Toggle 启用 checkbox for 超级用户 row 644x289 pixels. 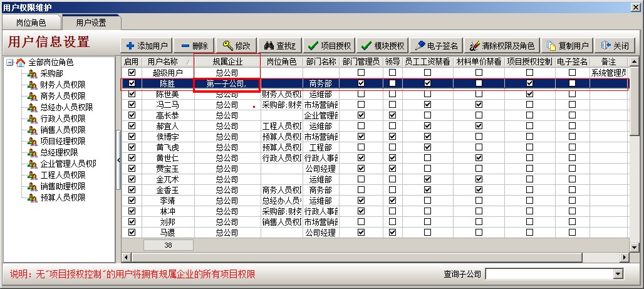[132, 73]
